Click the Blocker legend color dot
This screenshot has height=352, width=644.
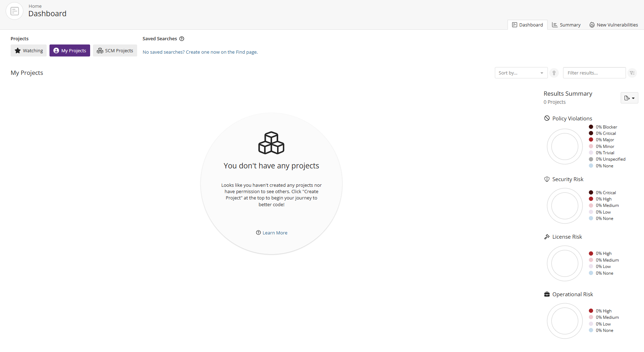click(591, 127)
